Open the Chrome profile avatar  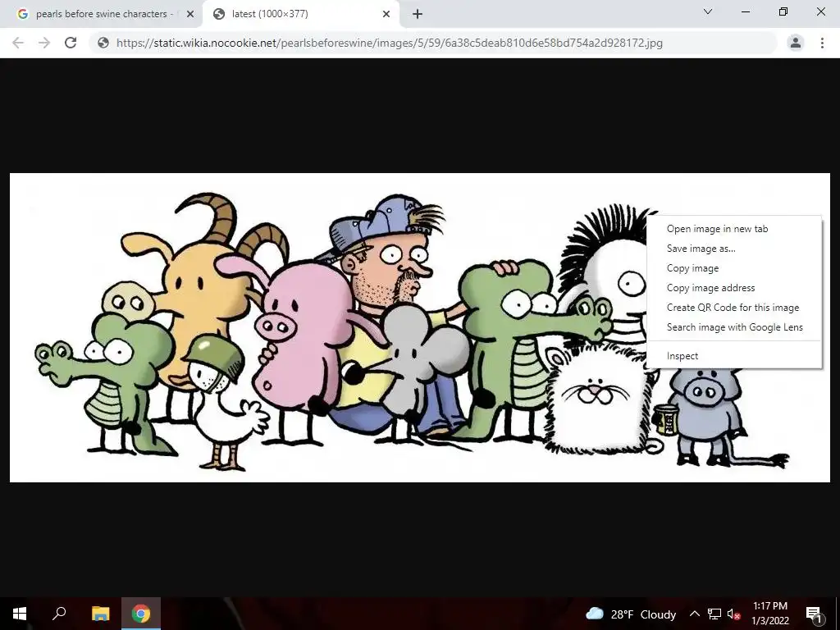click(x=796, y=43)
